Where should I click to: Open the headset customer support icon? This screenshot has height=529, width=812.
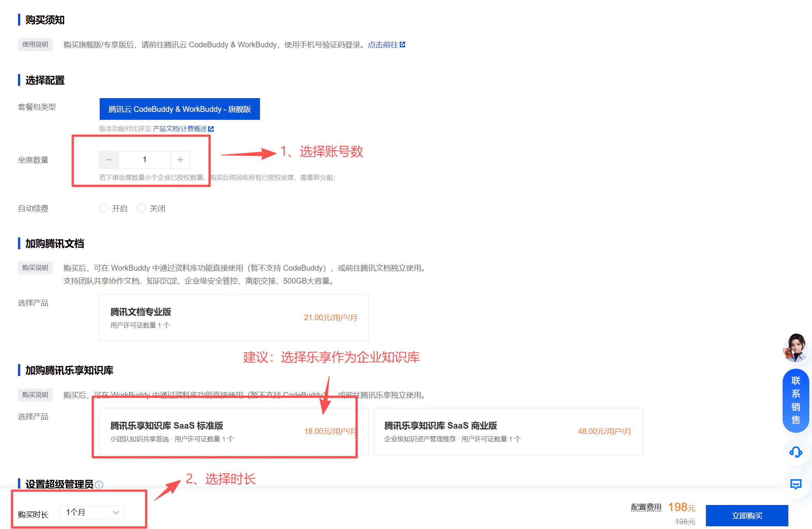[x=796, y=452]
